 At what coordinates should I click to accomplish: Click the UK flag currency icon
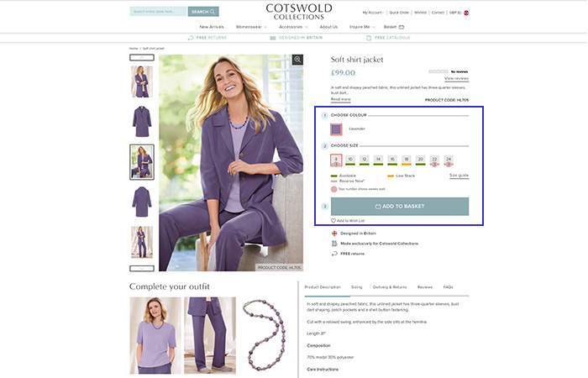coord(466,13)
